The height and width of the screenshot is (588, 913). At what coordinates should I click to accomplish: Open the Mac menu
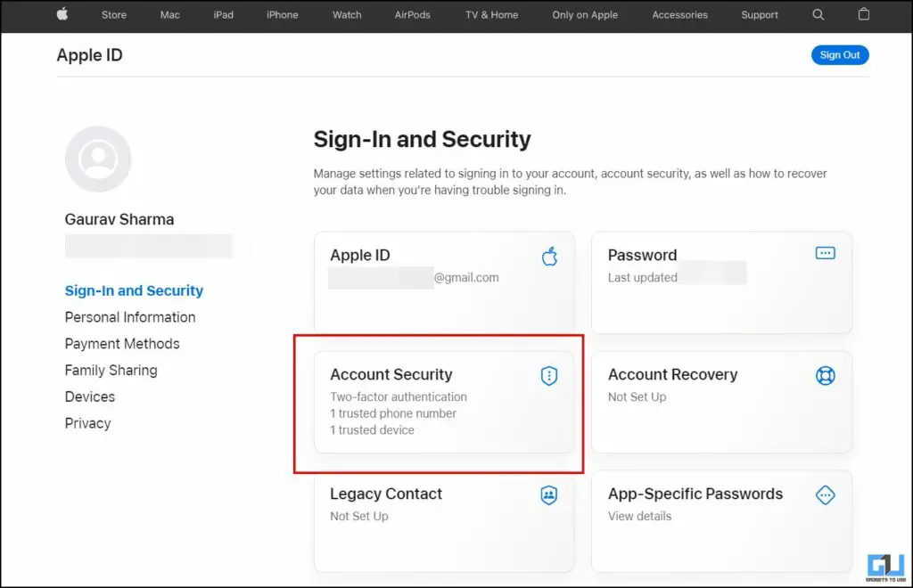click(x=170, y=15)
